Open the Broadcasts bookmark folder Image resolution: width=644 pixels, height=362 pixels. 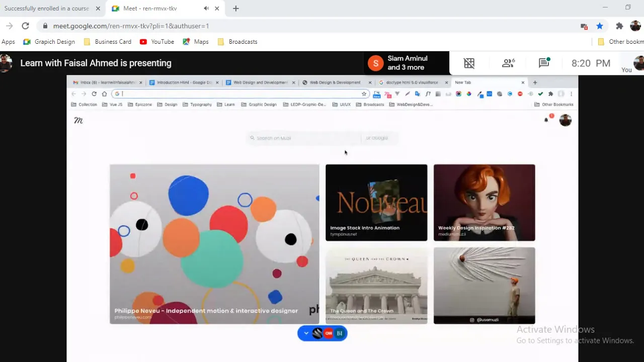(x=237, y=42)
